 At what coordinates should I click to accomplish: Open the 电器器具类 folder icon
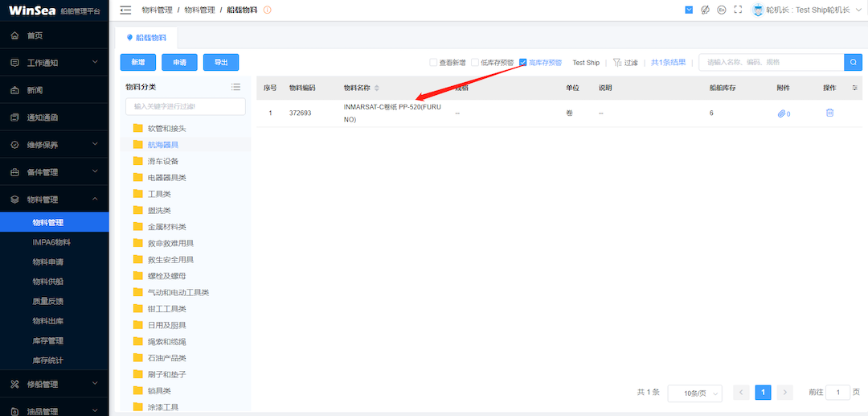click(x=138, y=178)
